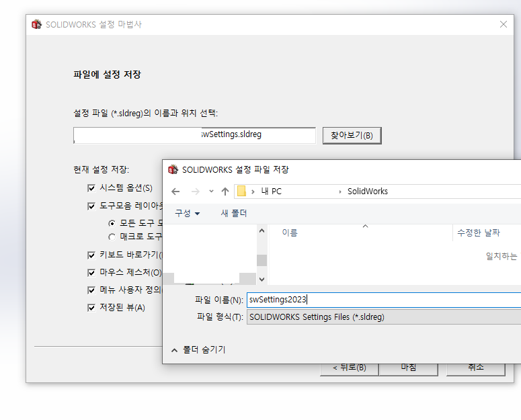Image resolution: width=521 pixels, height=420 pixels.
Task: Collapse folders with 폴더 숨기기
Action: coord(198,349)
